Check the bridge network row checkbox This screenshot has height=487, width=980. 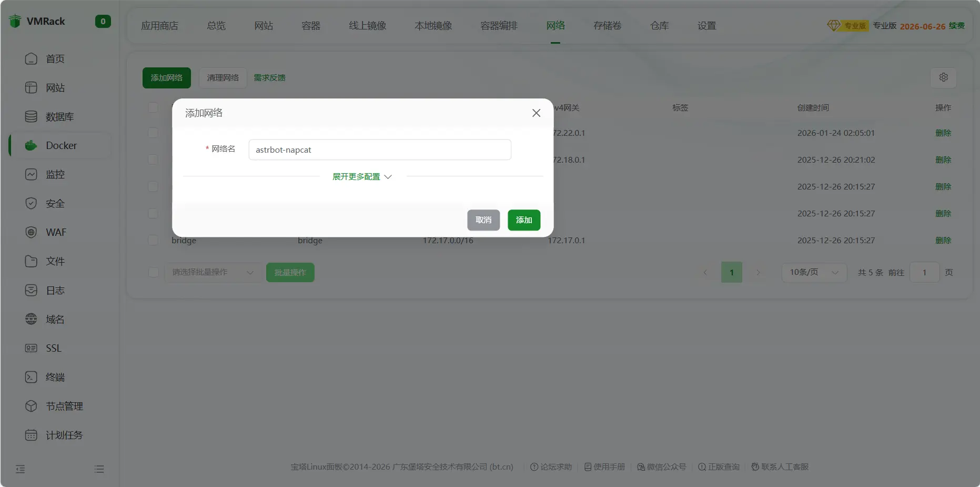tap(153, 240)
